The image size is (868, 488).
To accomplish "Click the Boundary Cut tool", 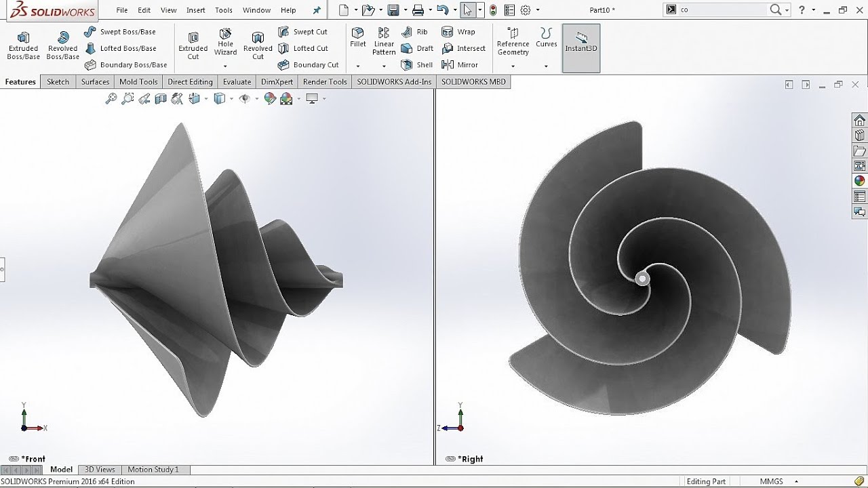I will pyautogui.click(x=308, y=65).
